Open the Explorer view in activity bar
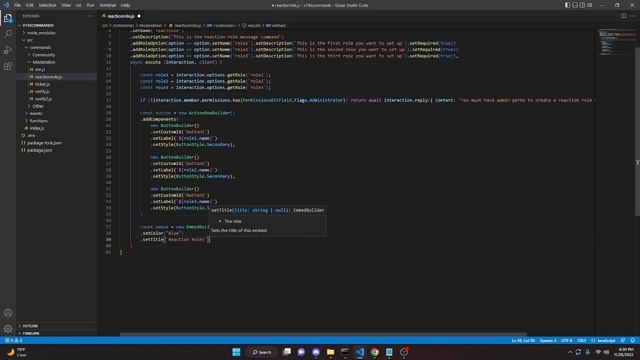640x360 pixels. tap(8, 18)
